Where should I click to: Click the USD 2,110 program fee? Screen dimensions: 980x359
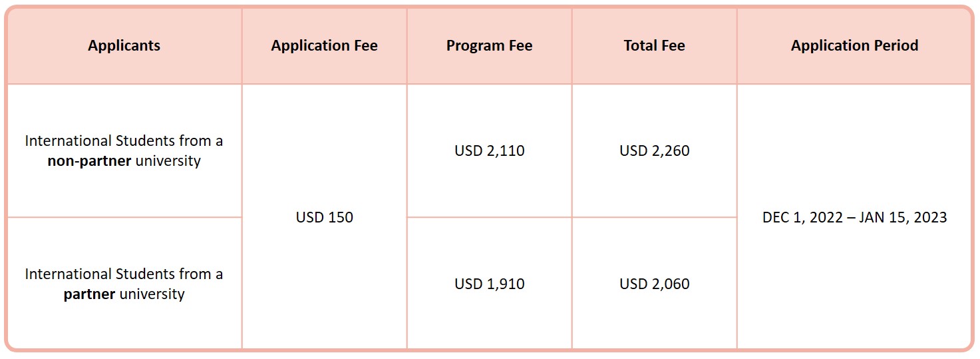[489, 151]
